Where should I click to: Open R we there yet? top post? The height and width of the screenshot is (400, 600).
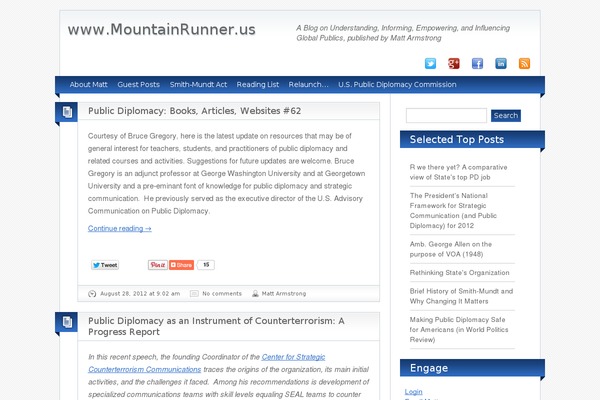tap(458, 172)
